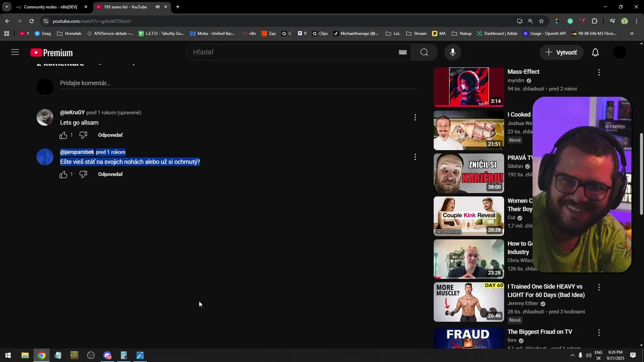Viewport: 644px width, 362px height.
Task: Open the account avatar menu
Action: click(x=620, y=52)
